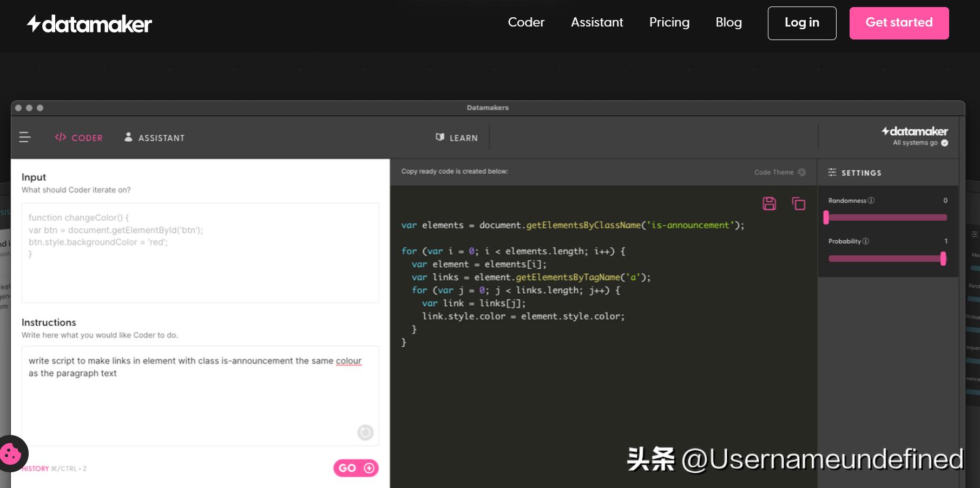The height and width of the screenshot is (488, 980).
Task: Click the pink Get started button
Action: pyautogui.click(x=899, y=23)
